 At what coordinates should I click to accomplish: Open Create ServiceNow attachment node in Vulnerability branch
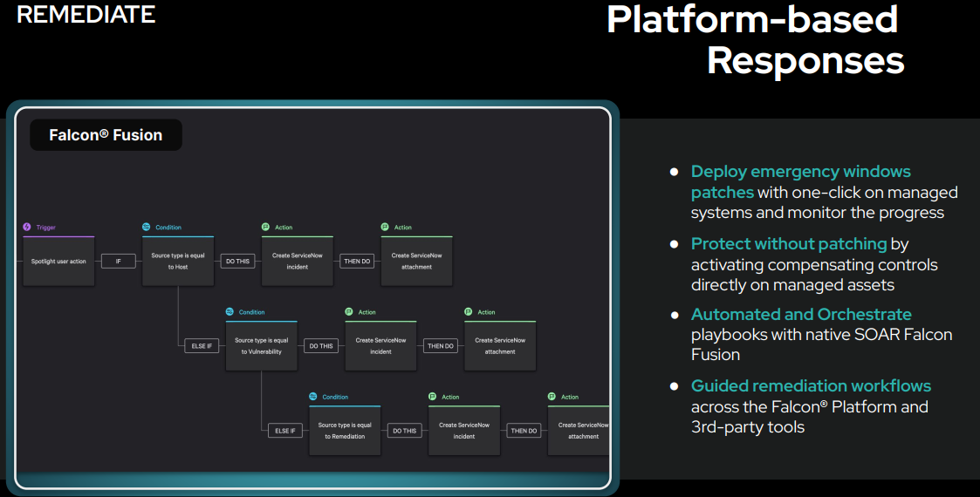pyautogui.click(x=500, y=346)
